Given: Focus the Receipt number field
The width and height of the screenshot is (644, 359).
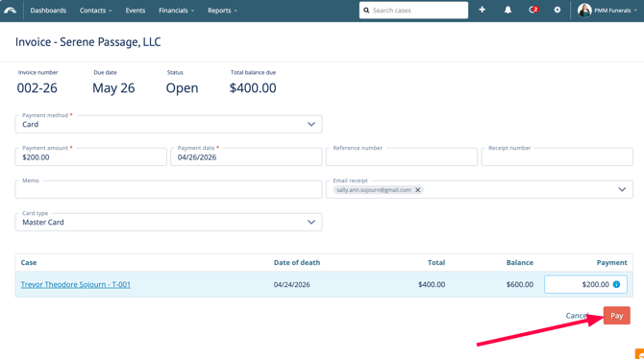Looking at the screenshot, I should [557, 156].
